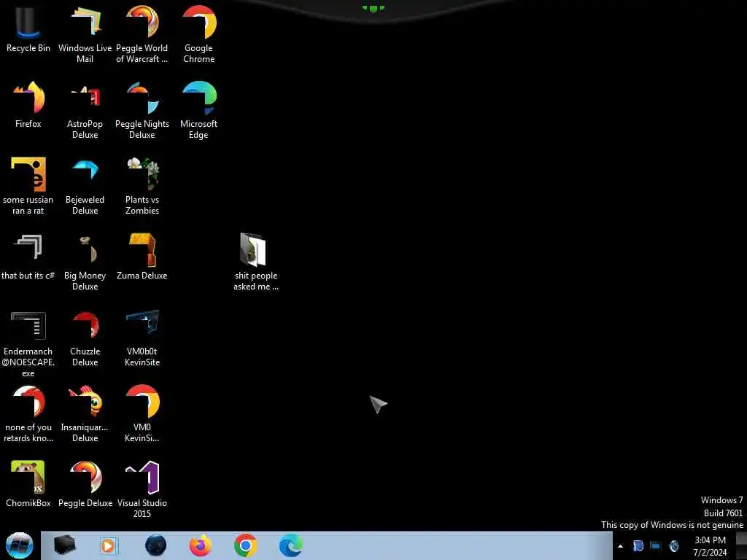
Task: Select the Zuma Deluxe desktop icon
Action: pyautogui.click(x=142, y=257)
